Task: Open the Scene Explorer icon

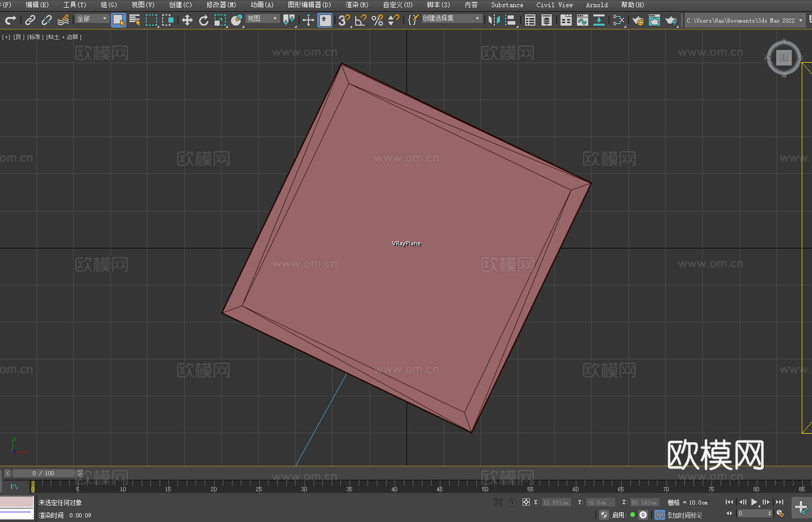Action: 530,20
